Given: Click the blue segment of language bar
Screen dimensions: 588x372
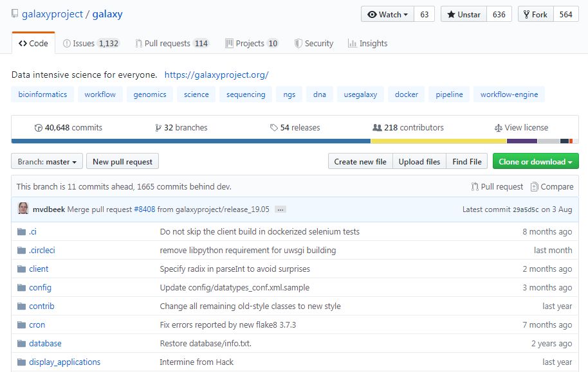Looking at the screenshot, I should [191, 141].
